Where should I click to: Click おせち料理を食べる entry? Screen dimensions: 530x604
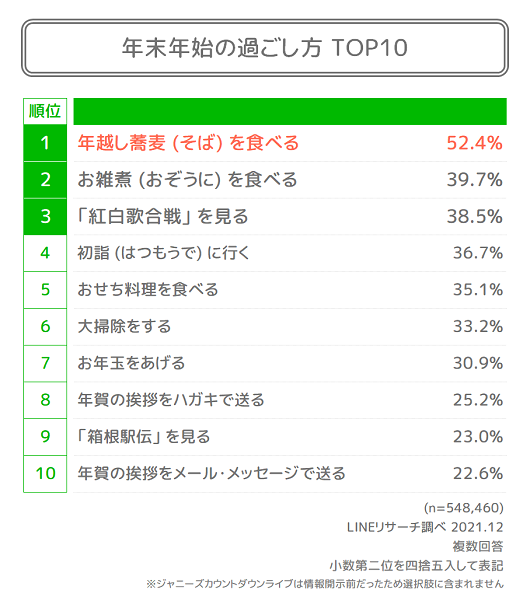coord(148,290)
